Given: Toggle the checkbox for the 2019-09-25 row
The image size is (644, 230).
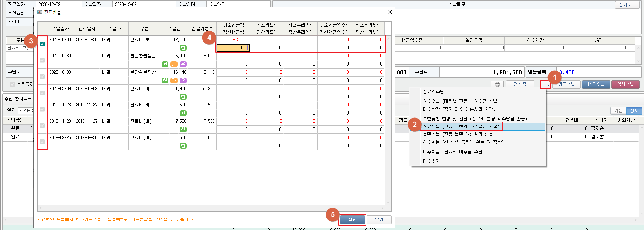Looking at the screenshot, I should 42,142.
